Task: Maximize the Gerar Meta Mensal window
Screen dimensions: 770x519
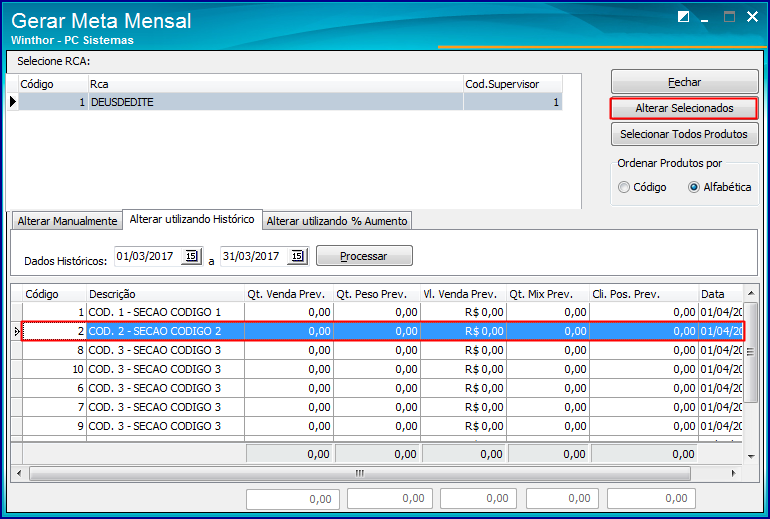Action: [729, 17]
